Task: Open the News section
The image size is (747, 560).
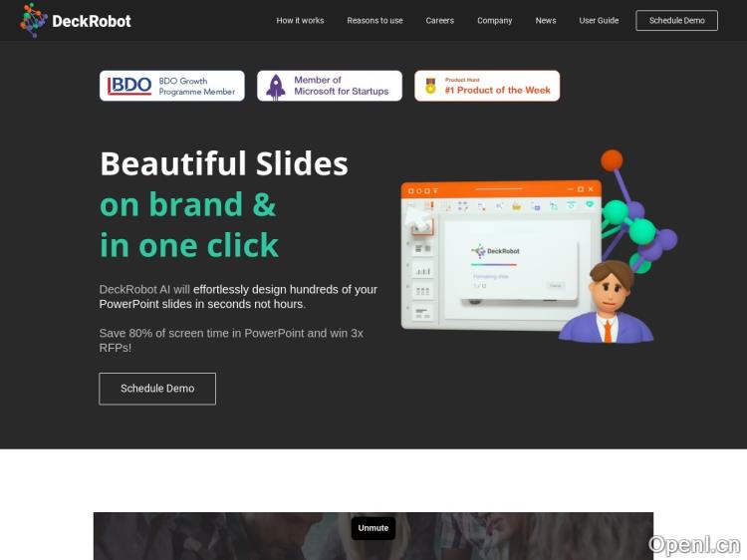Action: click(x=546, y=21)
